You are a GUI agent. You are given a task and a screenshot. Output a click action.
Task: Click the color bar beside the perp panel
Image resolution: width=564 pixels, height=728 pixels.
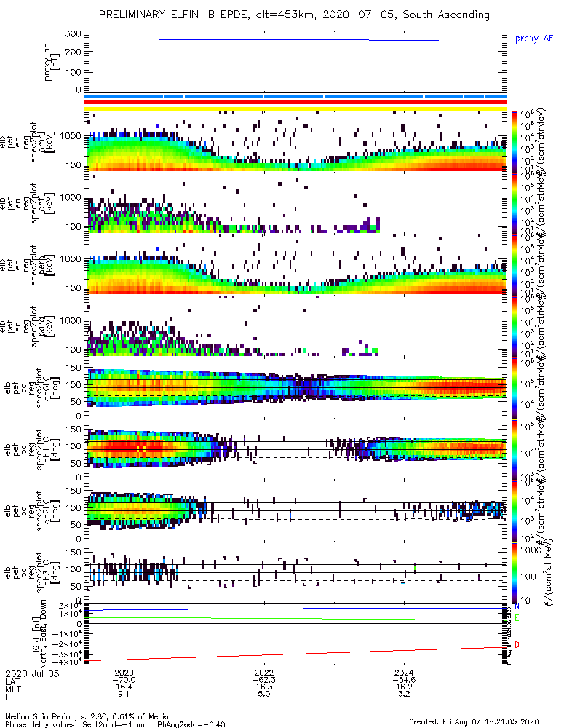[x=515, y=264]
